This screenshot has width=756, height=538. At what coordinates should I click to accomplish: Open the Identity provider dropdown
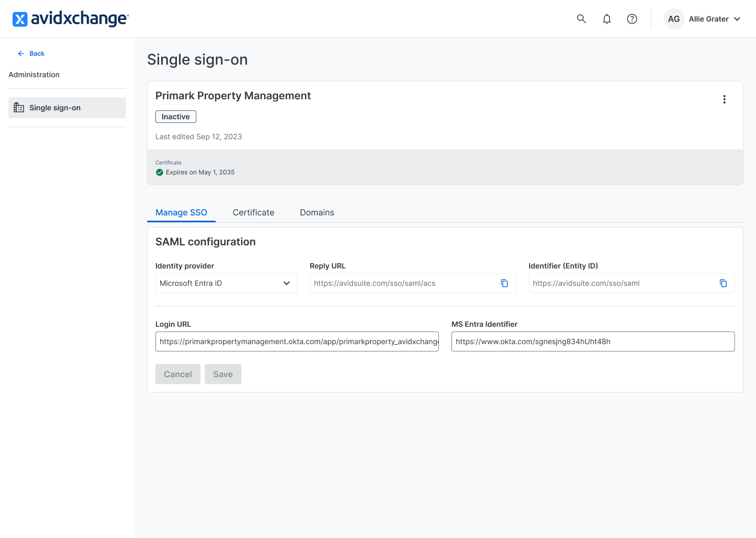(x=226, y=283)
